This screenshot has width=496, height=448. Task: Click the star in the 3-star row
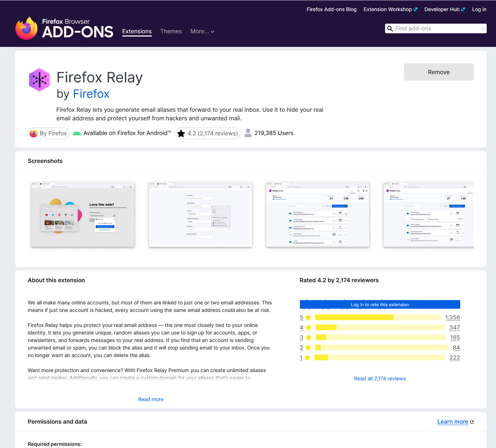pyautogui.click(x=308, y=337)
